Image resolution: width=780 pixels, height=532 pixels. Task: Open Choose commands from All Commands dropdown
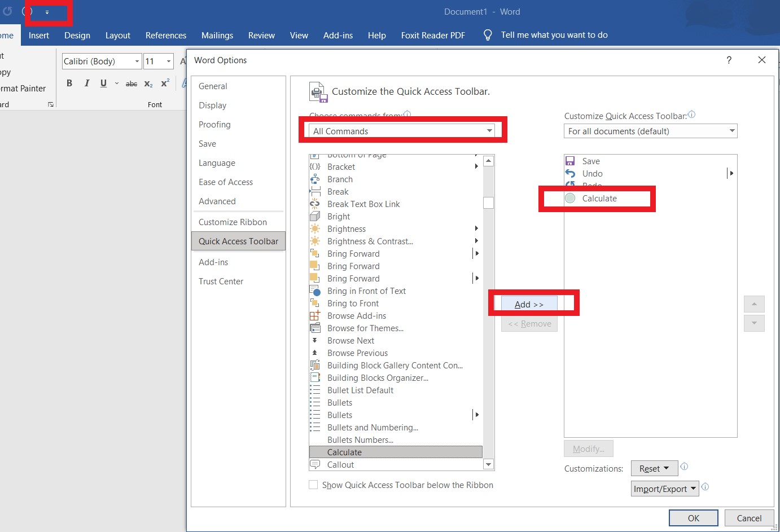coord(402,131)
